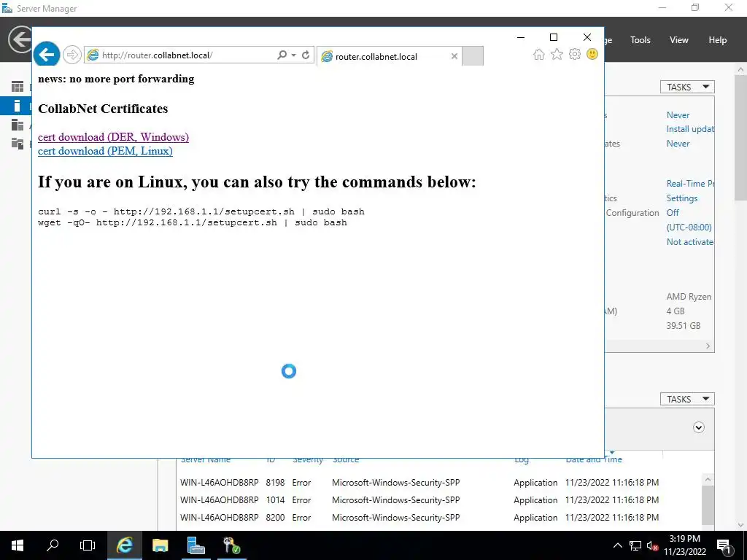This screenshot has height=560, width=747.
Task: Open Internet Explorer home page icon
Action: coord(539,54)
